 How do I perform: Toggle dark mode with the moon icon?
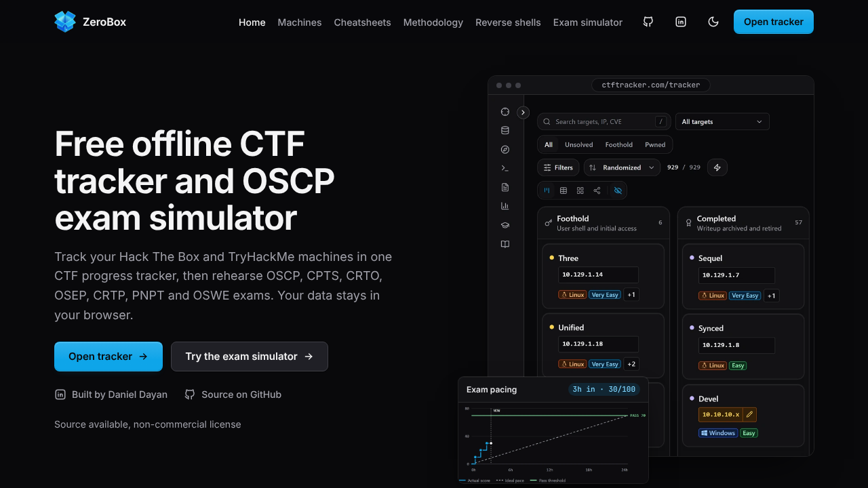(713, 22)
